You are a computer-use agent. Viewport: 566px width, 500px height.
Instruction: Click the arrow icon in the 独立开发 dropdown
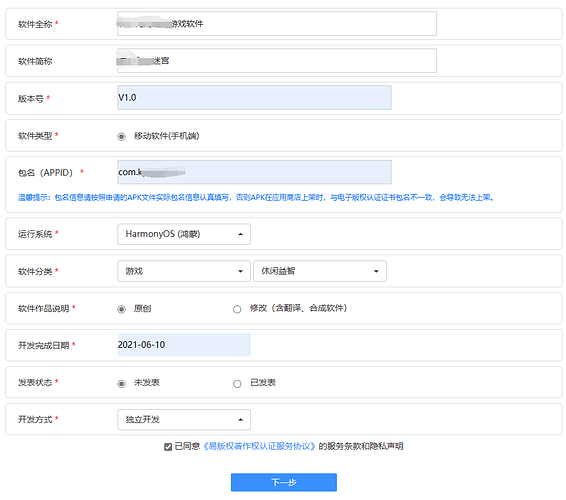pos(240,420)
